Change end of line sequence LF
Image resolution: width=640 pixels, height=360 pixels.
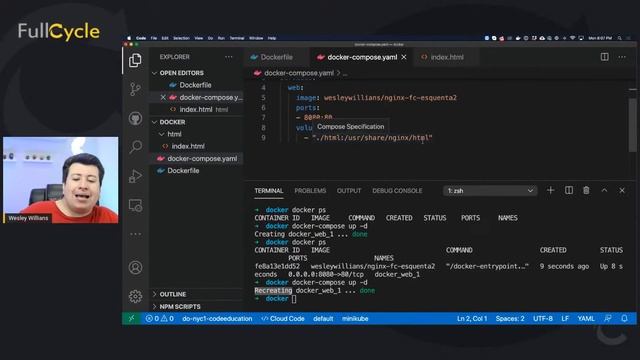565,318
